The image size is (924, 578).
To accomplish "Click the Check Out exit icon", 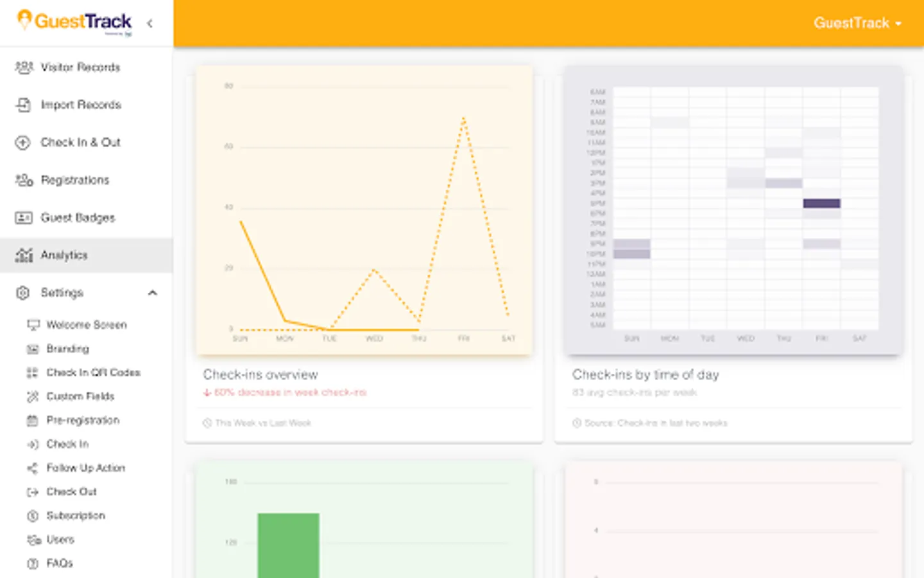I will [x=33, y=492].
